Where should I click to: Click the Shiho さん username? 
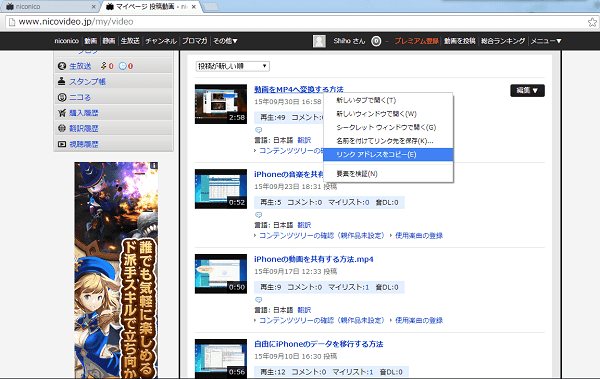(x=349, y=41)
